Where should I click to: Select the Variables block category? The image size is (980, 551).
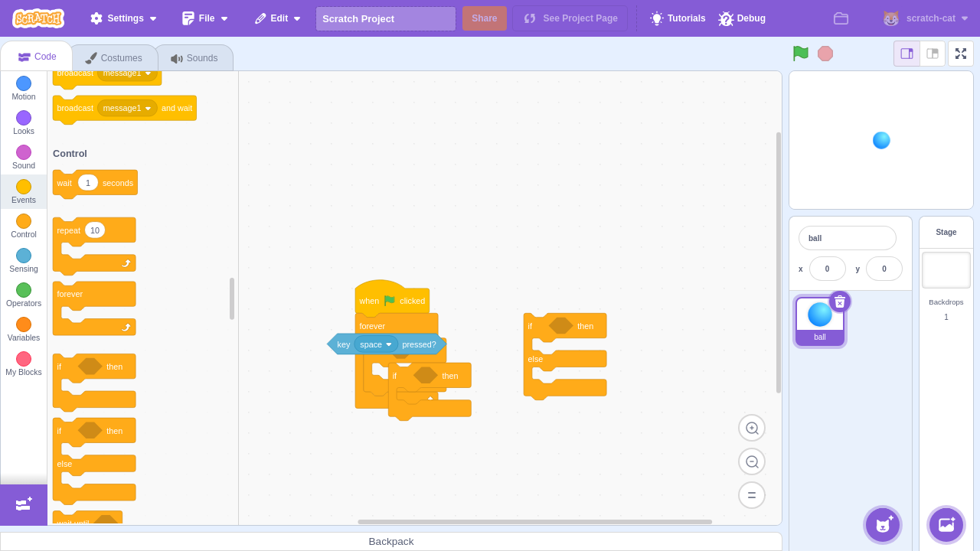pyautogui.click(x=24, y=330)
